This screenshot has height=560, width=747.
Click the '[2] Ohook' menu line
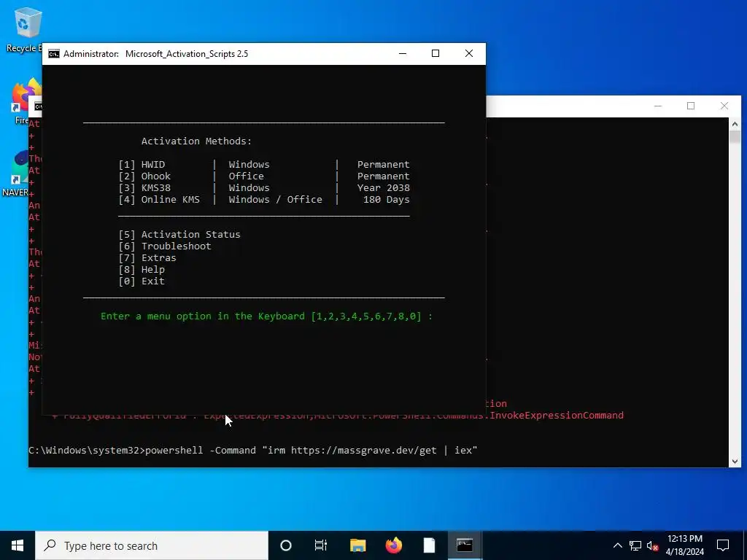click(264, 176)
